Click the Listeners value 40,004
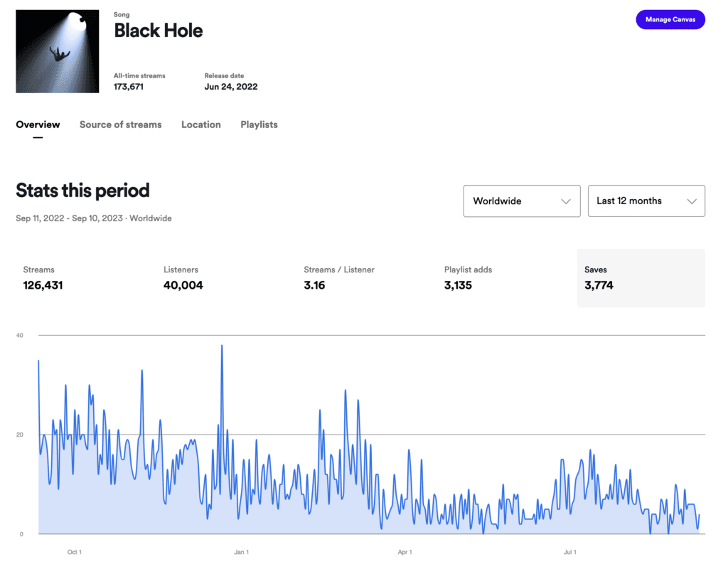Screen dimensions: 728x564 [183, 285]
